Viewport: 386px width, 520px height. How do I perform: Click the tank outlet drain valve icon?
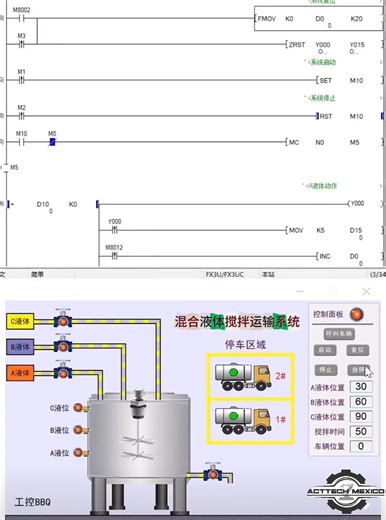click(213, 472)
